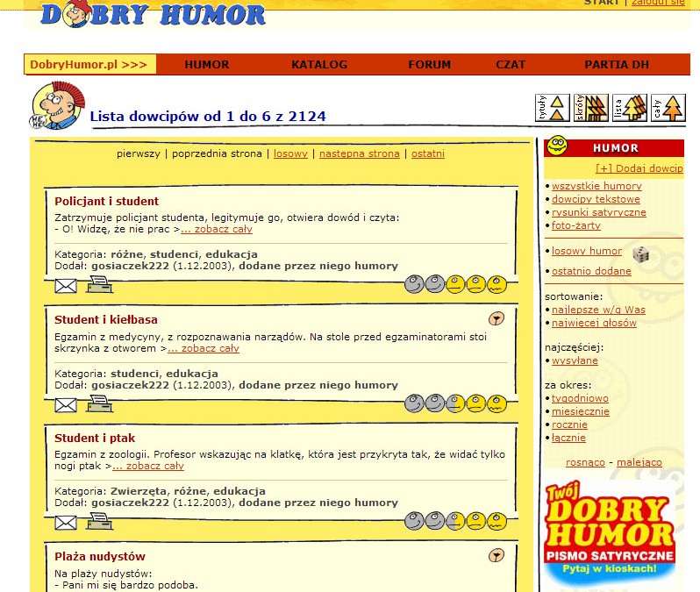Go to następna strona
The height and width of the screenshot is (592, 700).
click(360, 153)
